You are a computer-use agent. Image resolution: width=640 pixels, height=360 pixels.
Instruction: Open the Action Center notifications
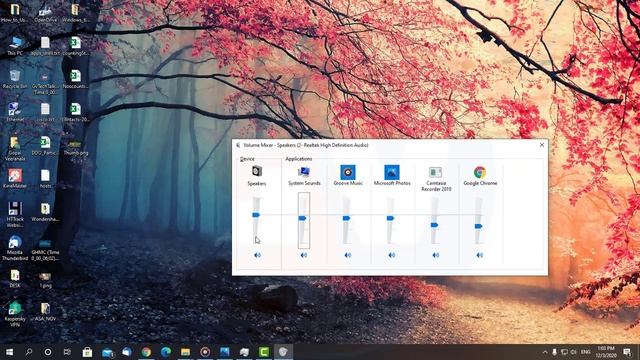(x=627, y=352)
